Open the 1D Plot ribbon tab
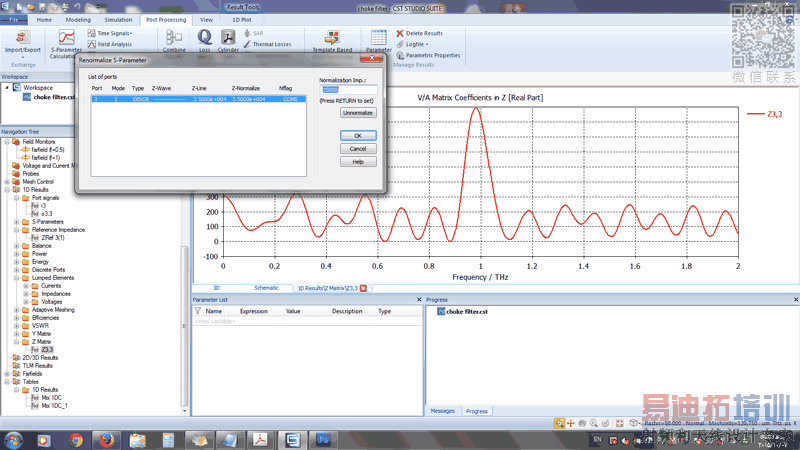This screenshot has height=450, width=800. (242, 20)
